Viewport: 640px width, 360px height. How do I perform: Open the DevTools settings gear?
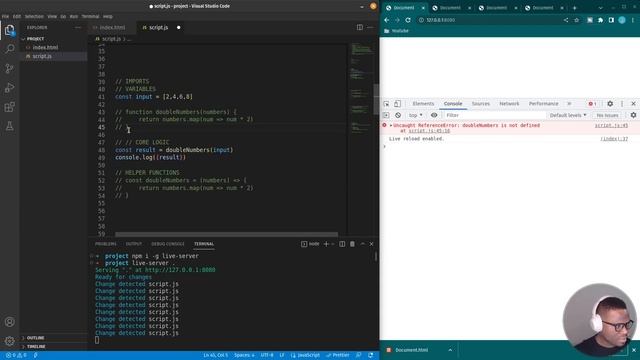click(x=610, y=104)
